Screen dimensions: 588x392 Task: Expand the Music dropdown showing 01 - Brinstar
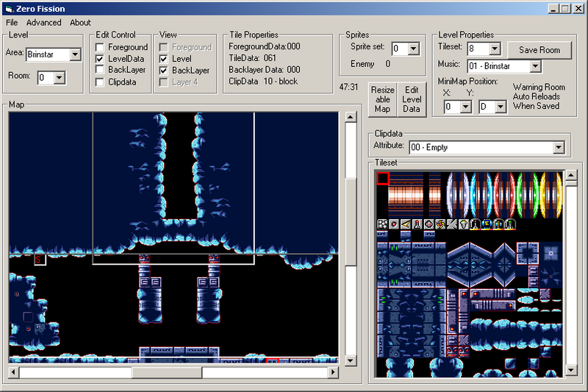click(536, 66)
